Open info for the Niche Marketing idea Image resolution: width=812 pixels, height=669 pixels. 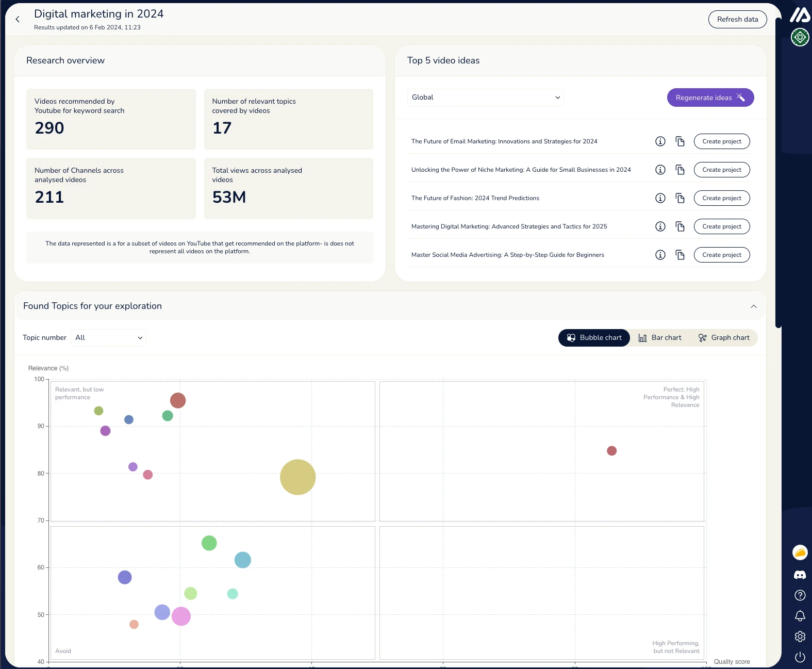[x=660, y=170]
